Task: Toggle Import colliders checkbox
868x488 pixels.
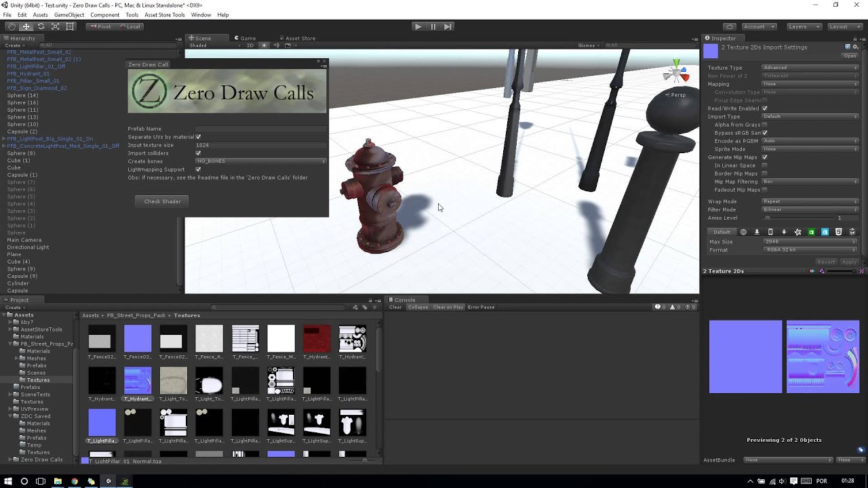Action: [x=198, y=153]
